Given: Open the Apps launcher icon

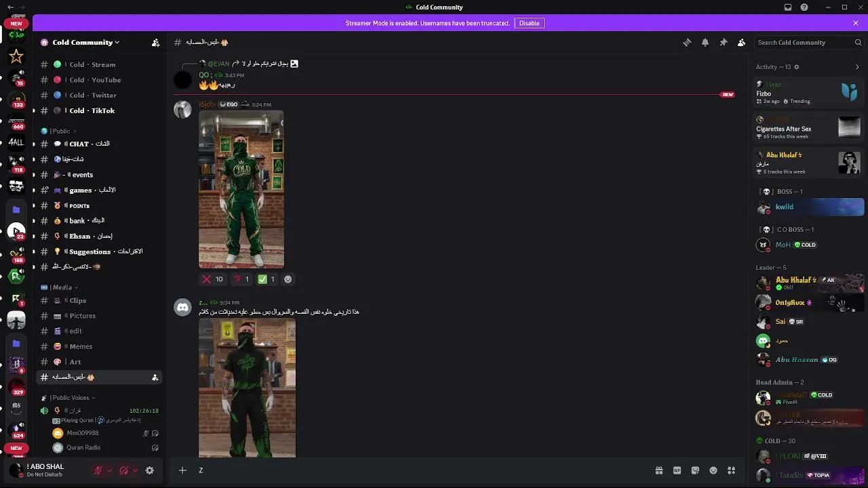Looking at the screenshot, I should [x=731, y=470].
